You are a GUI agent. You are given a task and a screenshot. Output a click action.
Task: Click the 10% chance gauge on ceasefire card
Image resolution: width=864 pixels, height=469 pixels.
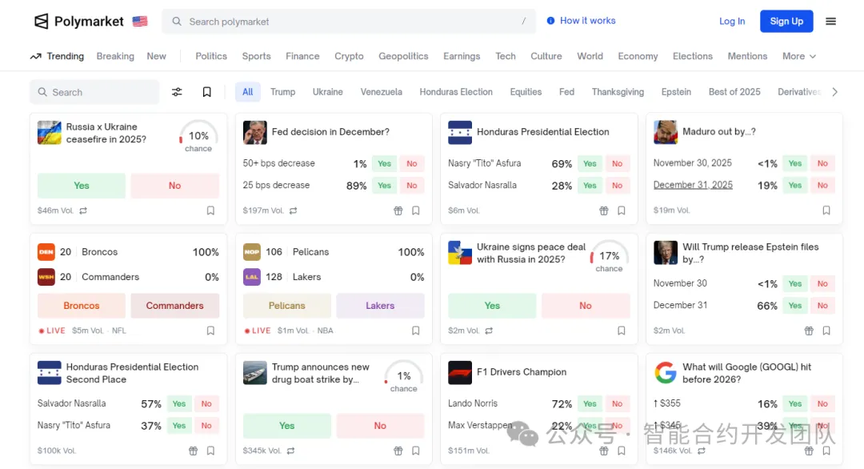click(198, 136)
